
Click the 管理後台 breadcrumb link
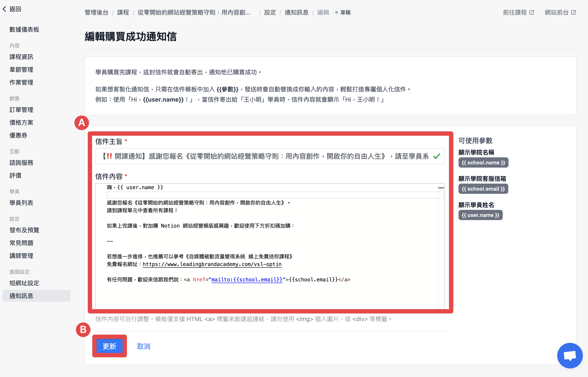[97, 12]
